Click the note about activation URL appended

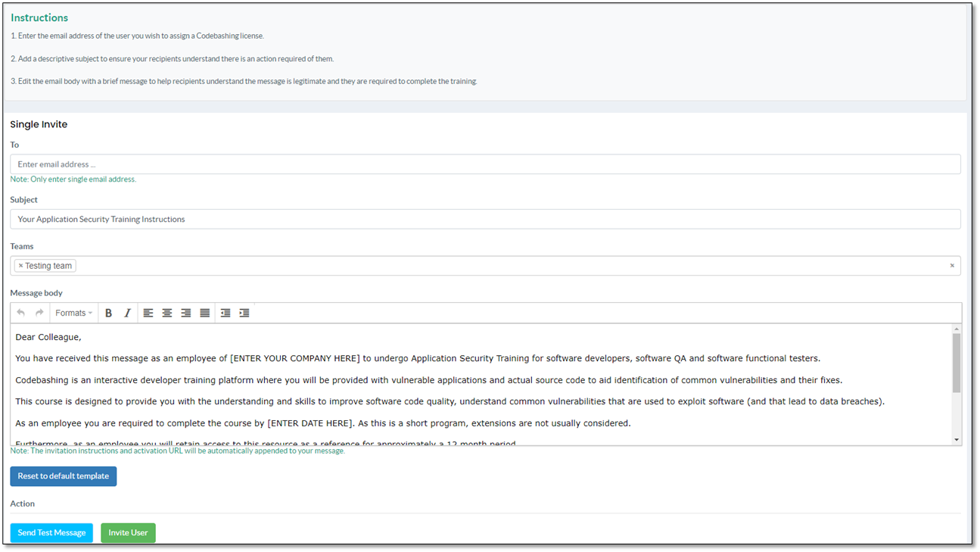pos(178,451)
